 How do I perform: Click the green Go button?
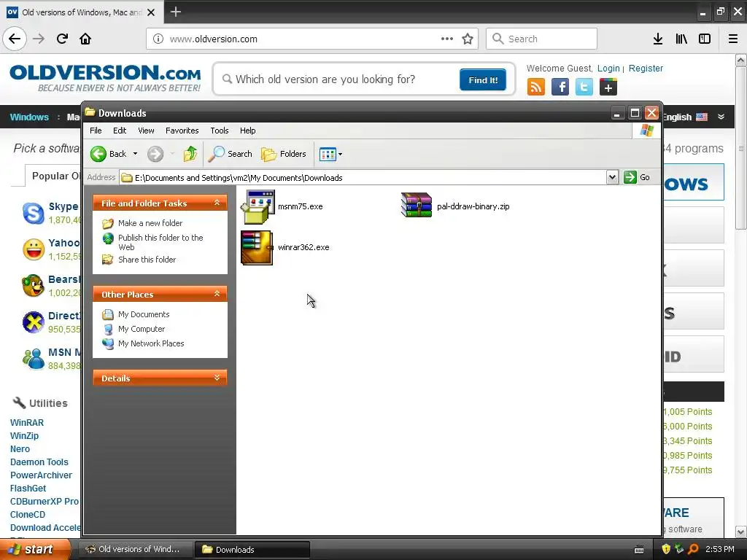click(636, 177)
